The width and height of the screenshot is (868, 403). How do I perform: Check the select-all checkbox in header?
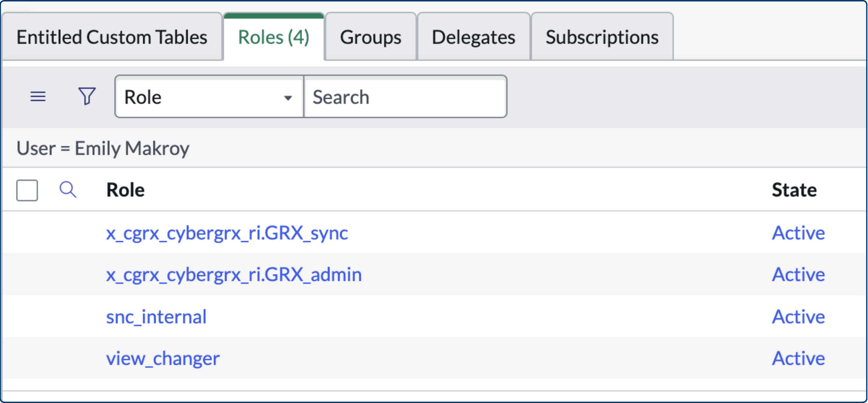(x=27, y=190)
